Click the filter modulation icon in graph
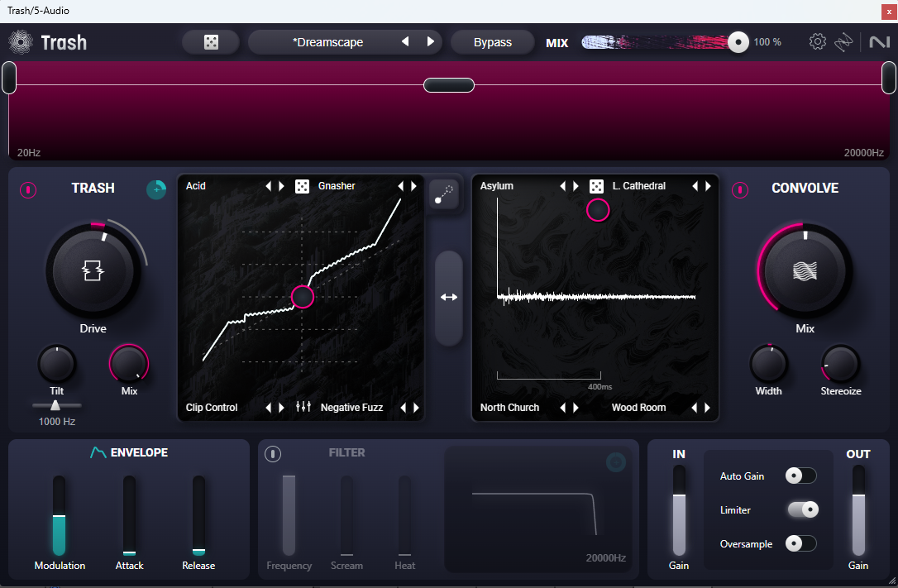 coord(616,462)
